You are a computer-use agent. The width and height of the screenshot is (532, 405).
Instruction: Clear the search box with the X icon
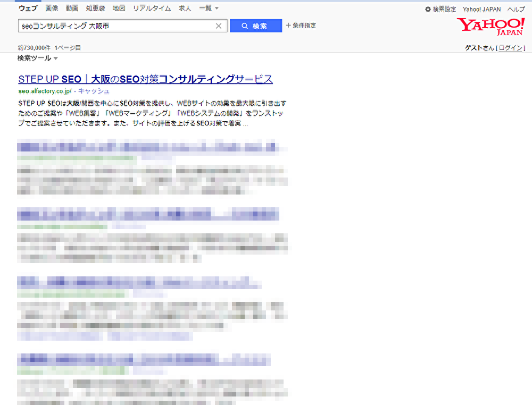[219, 26]
